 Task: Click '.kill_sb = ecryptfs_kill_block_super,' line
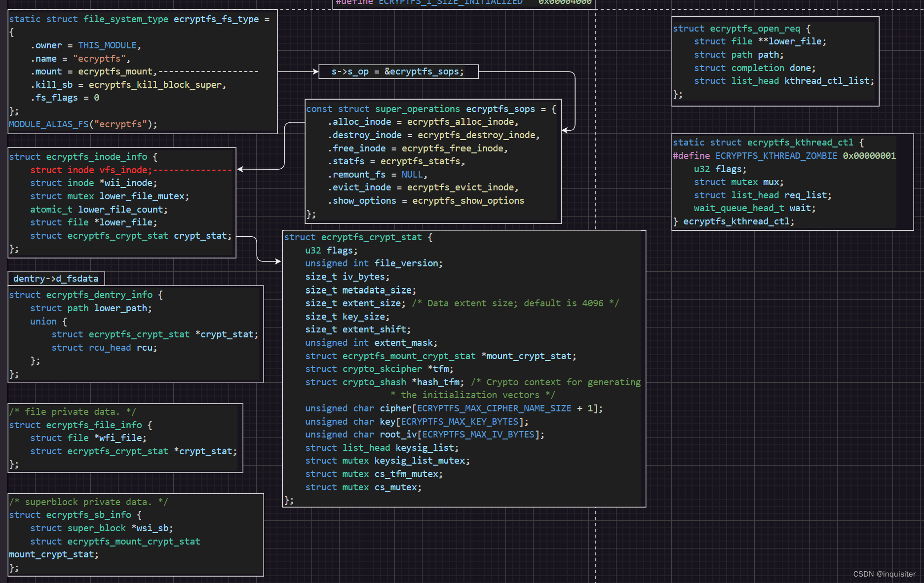click(128, 85)
